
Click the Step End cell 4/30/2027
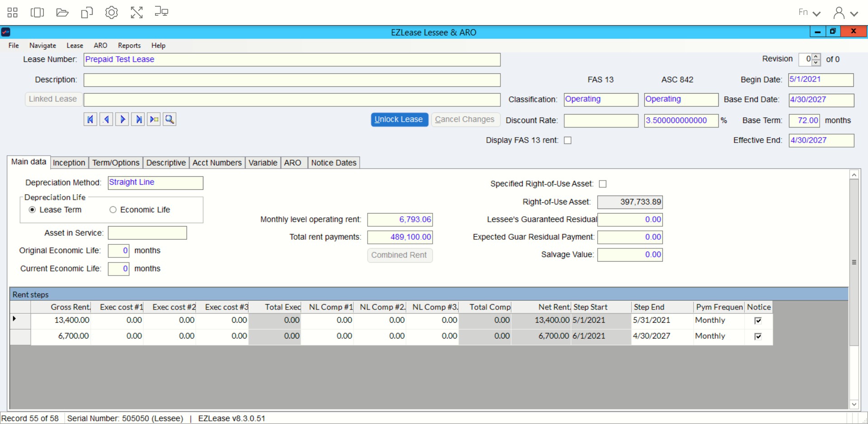(662, 336)
